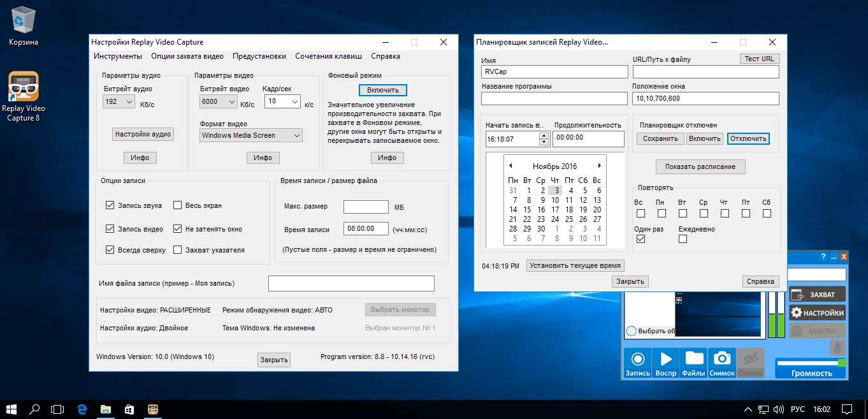Check the Ср repeat day checkbox
The width and height of the screenshot is (868, 419).
704,214
